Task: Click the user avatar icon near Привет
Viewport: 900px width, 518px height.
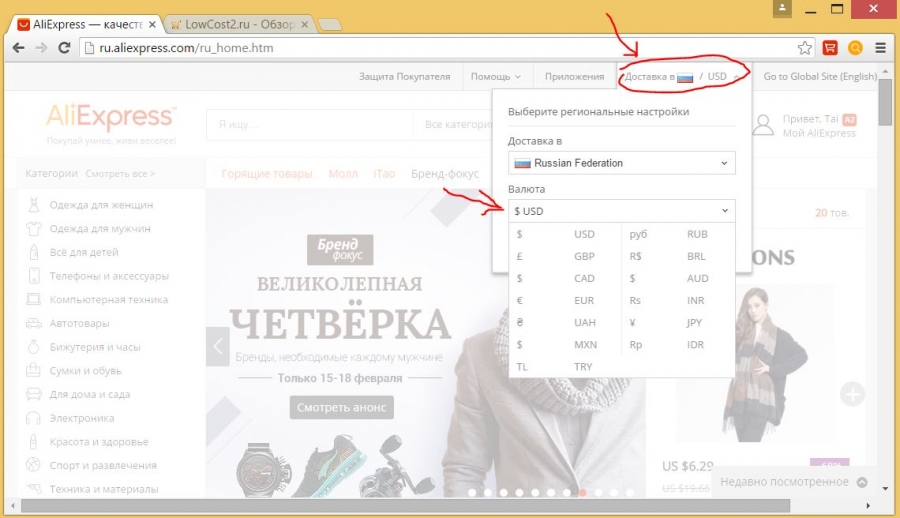Action: coord(763,125)
